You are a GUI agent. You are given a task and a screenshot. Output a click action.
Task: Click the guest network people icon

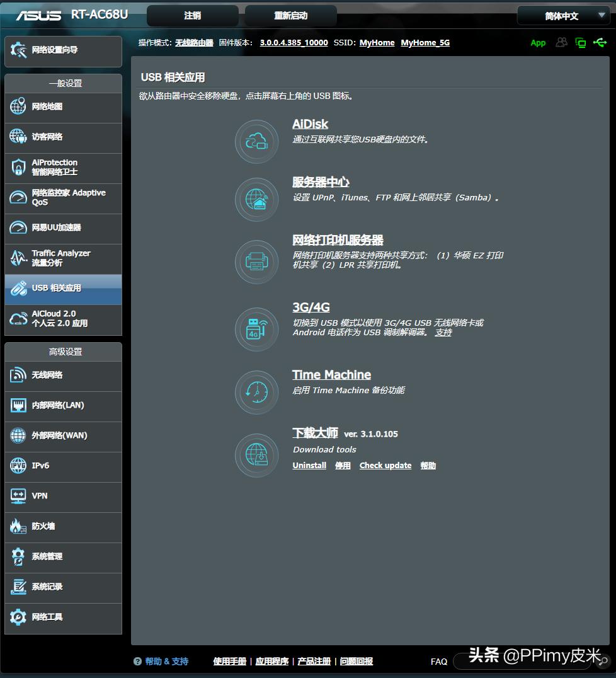(561, 42)
